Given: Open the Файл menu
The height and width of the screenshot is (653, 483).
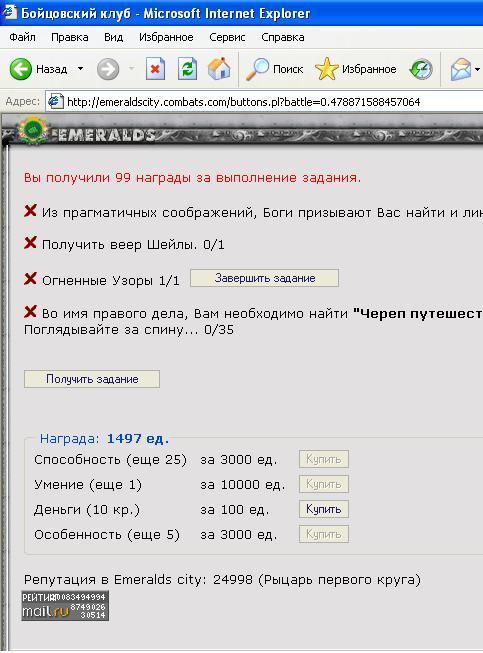Looking at the screenshot, I should tap(22, 37).
